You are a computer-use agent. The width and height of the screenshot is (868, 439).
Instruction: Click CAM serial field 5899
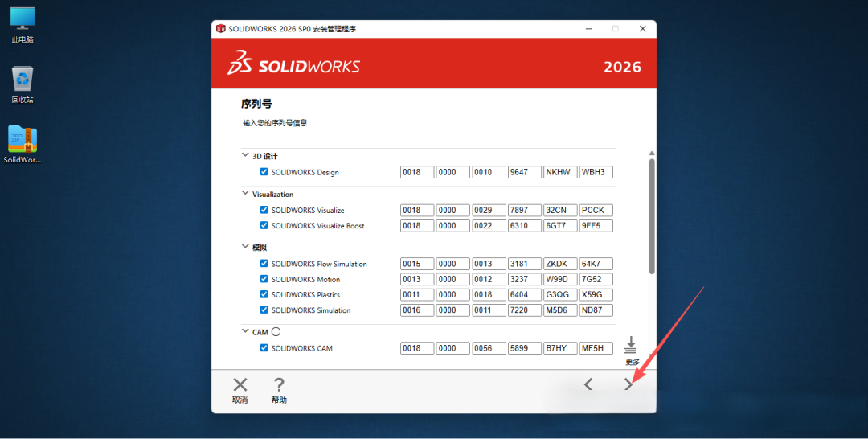click(525, 348)
